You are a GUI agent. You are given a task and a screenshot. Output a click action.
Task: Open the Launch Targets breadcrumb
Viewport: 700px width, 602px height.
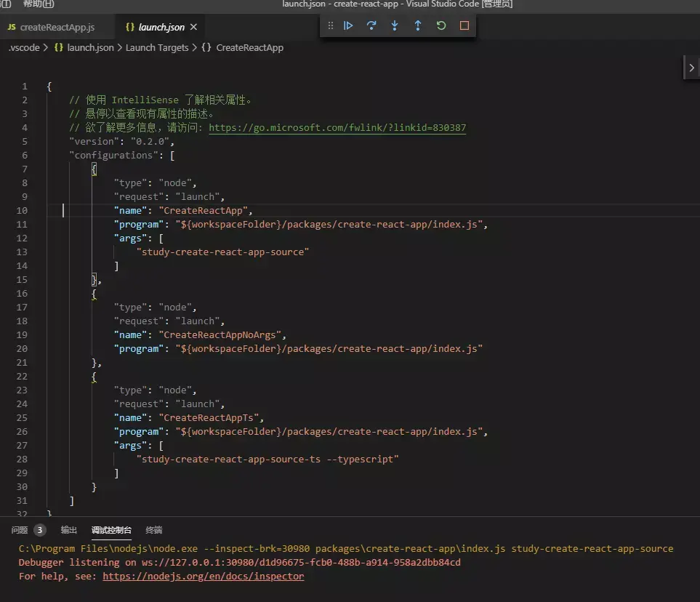[x=157, y=47]
